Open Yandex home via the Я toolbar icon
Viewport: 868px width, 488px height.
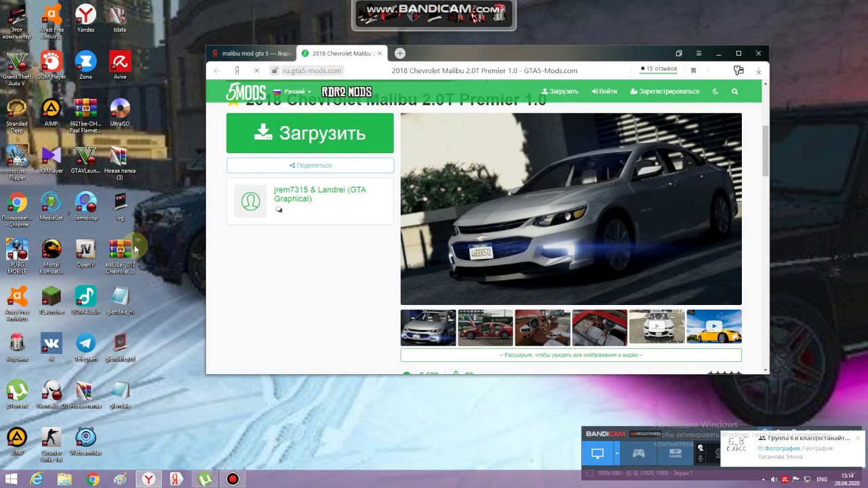click(237, 70)
